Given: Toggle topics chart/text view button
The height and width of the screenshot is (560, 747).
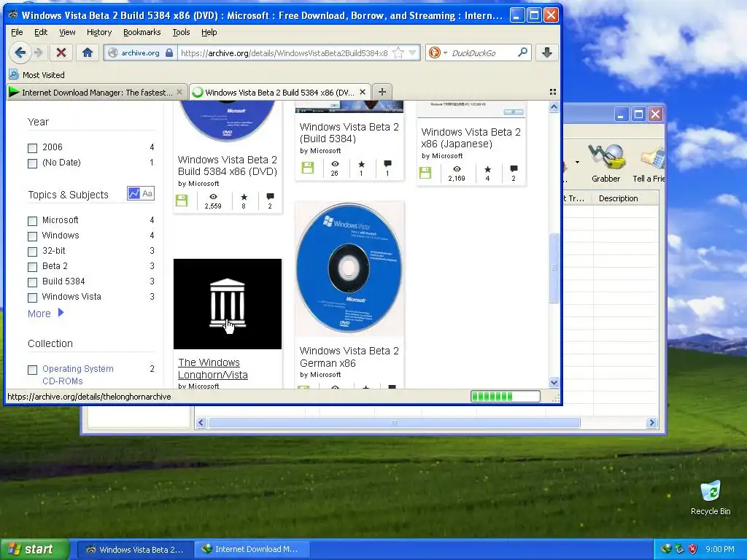Looking at the screenshot, I should click(x=141, y=193).
